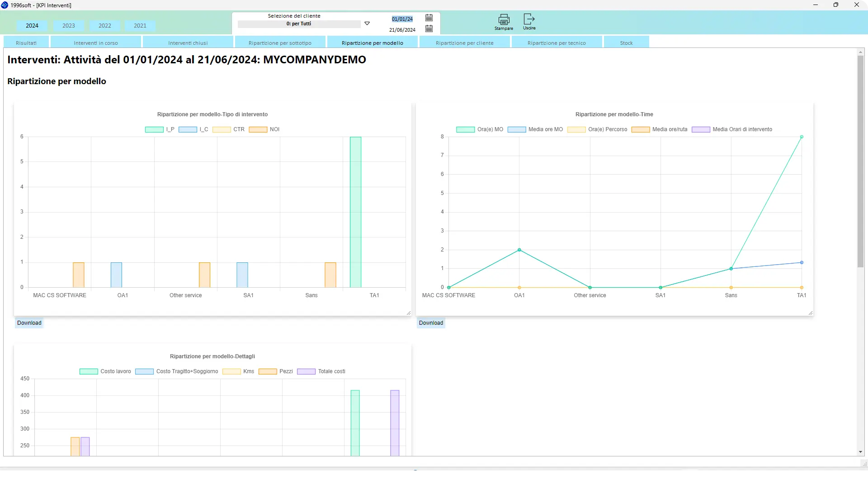The height and width of the screenshot is (484, 868).
Task: Select year 2023
Action: (69, 26)
